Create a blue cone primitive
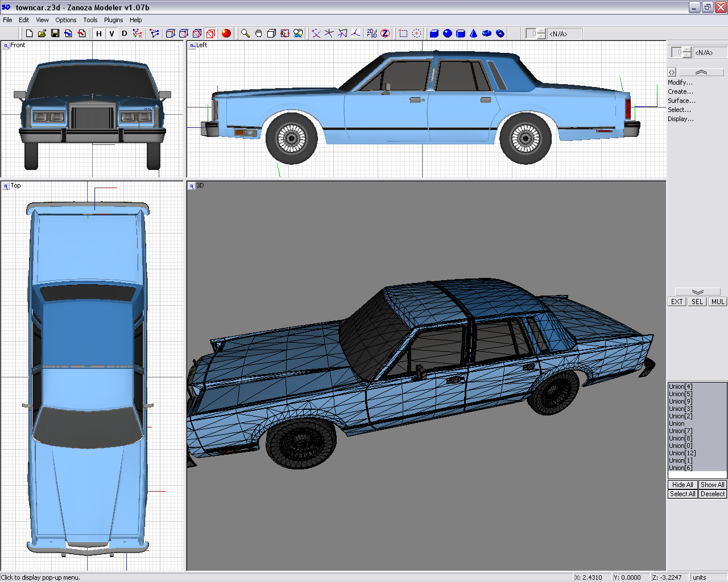Image resolution: width=728 pixels, height=582 pixels. tap(473, 34)
